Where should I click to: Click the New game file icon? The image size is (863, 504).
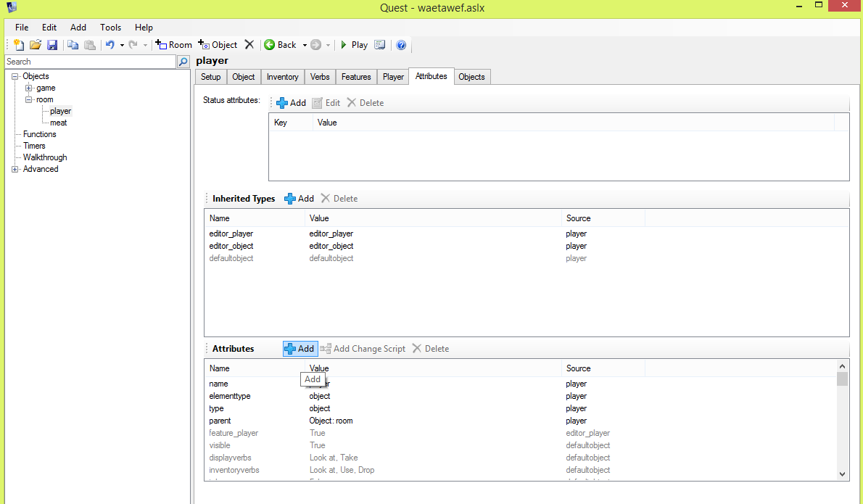pyautogui.click(x=20, y=45)
